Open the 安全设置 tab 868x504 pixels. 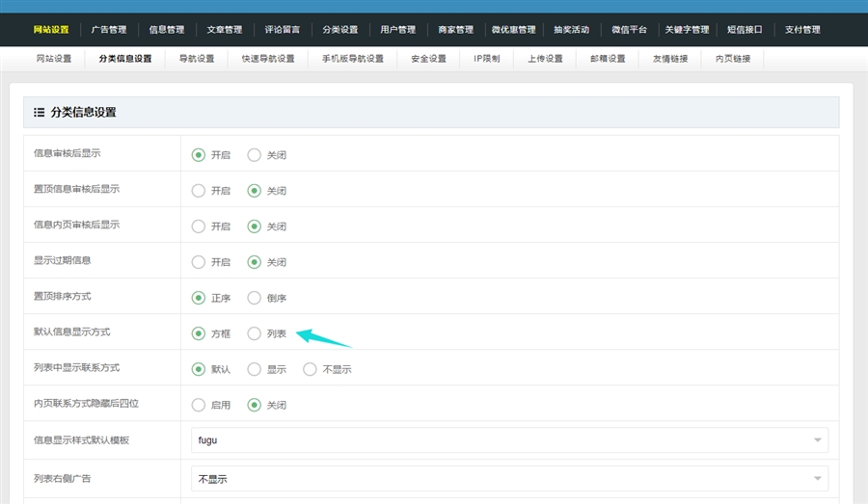point(428,59)
